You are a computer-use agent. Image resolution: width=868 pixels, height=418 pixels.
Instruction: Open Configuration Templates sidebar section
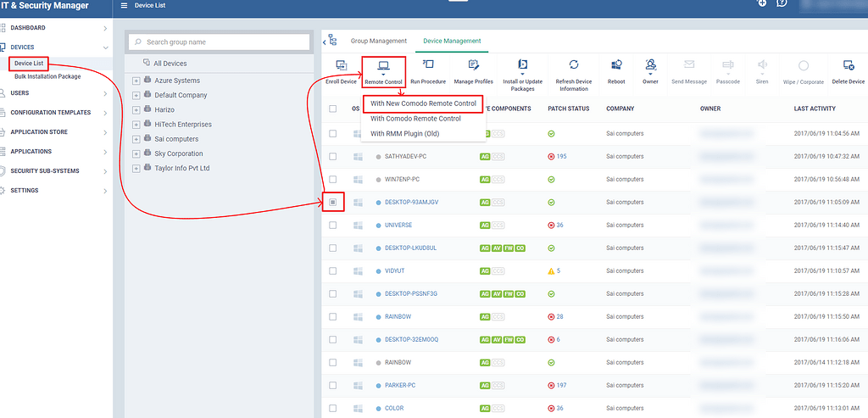tap(50, 113)
